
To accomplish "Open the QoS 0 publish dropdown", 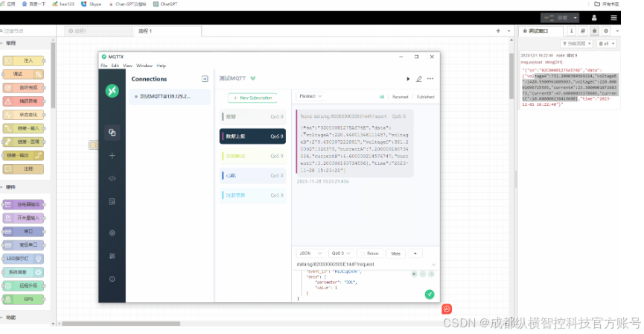I will (341, 253).
